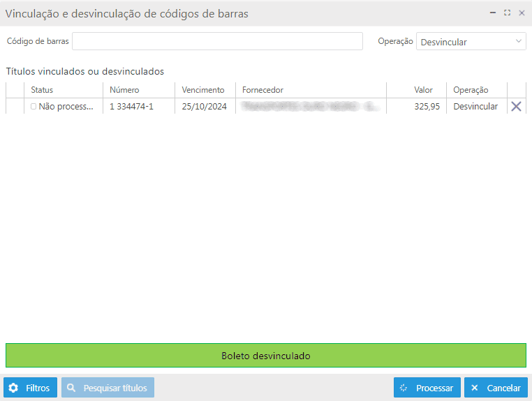The width and height of the screenshot is (532, 401).
Task: Toggle the checkbox beside Não processado status
Action: 34,107
